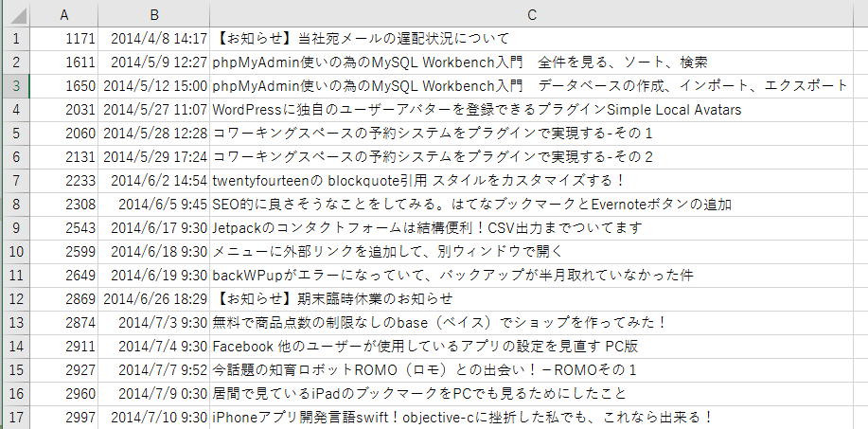Select date cell 2014/7/3 9:30
Image resolution: width=868 pixels, height=429 pixels.
point(154,323)
